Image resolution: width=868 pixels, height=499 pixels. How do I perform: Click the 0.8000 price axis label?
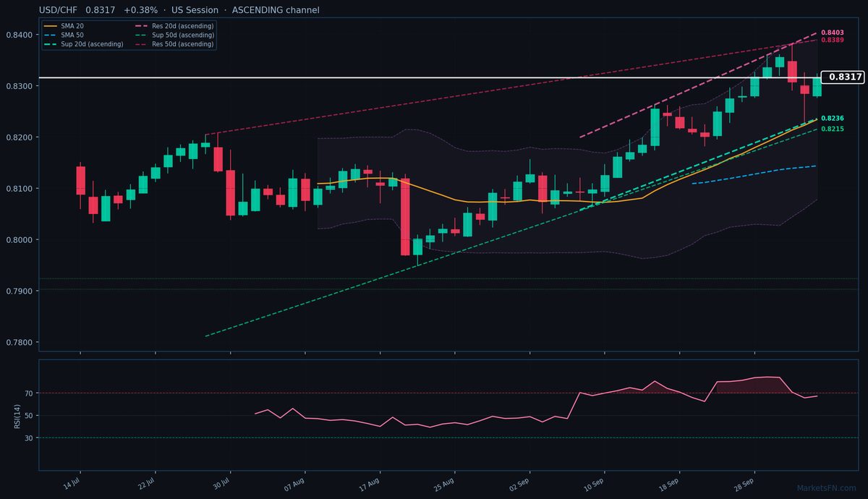point(19,240)
